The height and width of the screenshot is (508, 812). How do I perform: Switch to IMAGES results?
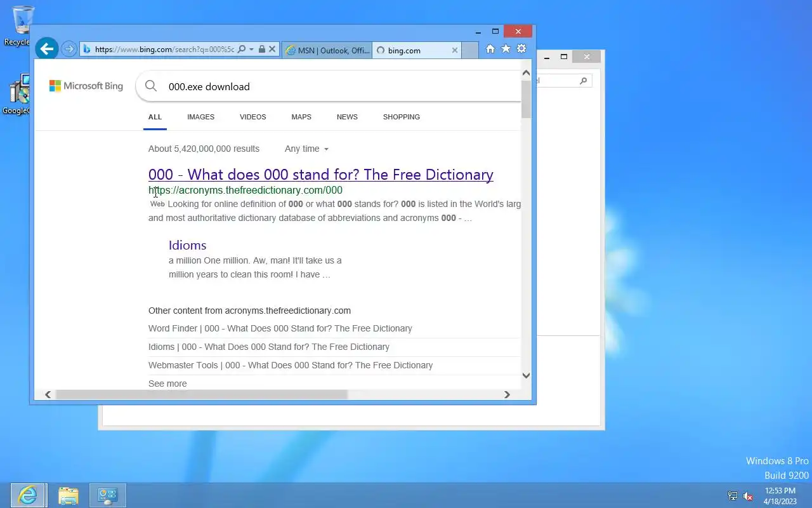[200, 117]
